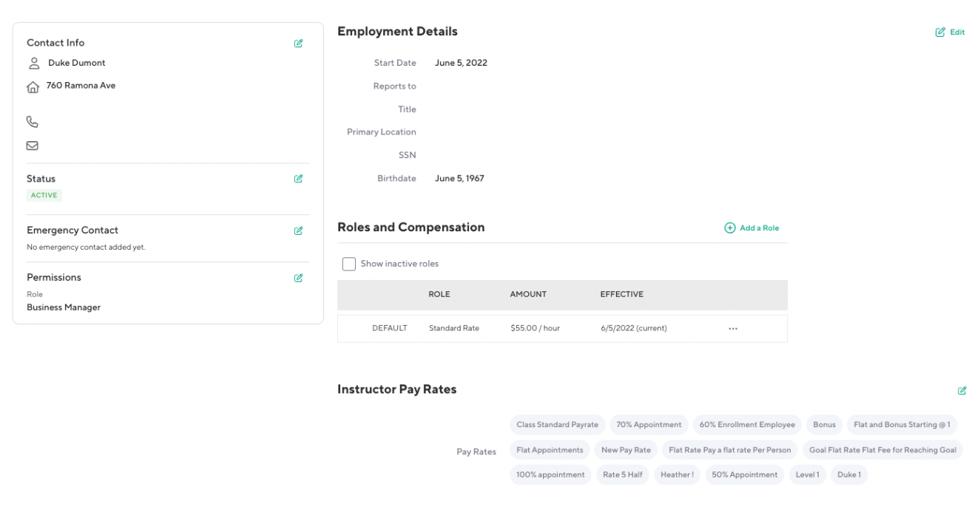Viewport: 980px width, 518px height.
Task: Click the Standard Rate role row
Action: coord(453,329)
